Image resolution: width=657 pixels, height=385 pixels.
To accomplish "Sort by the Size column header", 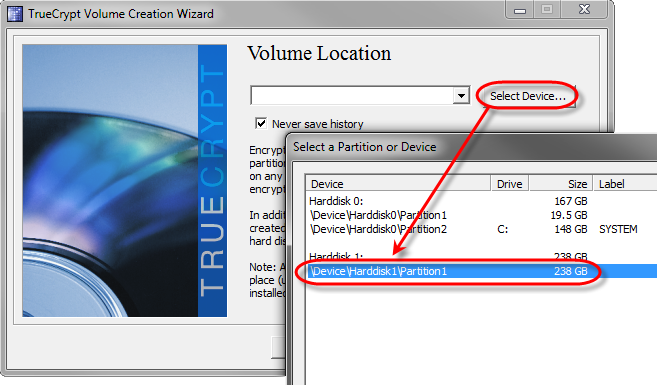I will [561, 184].
